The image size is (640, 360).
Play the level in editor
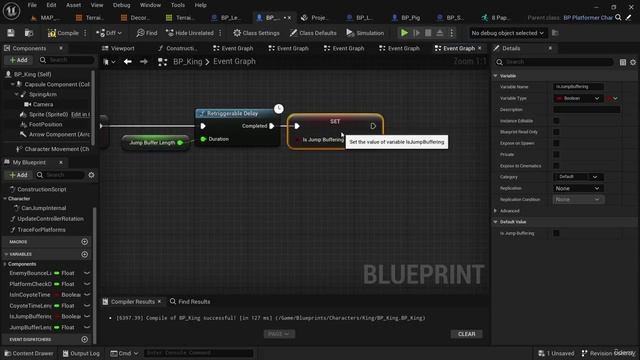point(404,33)
